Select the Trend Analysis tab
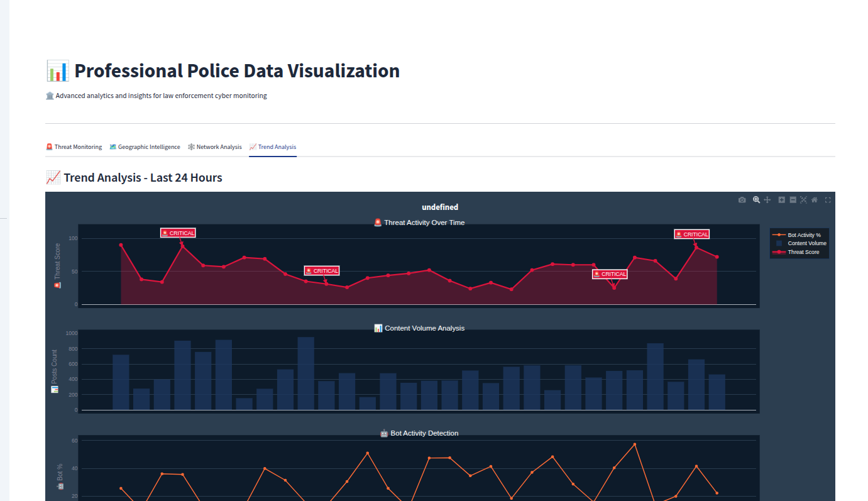868x501 pixels. [273, 147]
